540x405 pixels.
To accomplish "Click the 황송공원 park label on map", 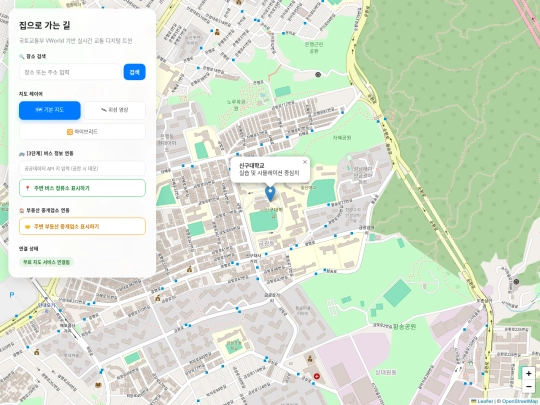I will tap(404, 326).
